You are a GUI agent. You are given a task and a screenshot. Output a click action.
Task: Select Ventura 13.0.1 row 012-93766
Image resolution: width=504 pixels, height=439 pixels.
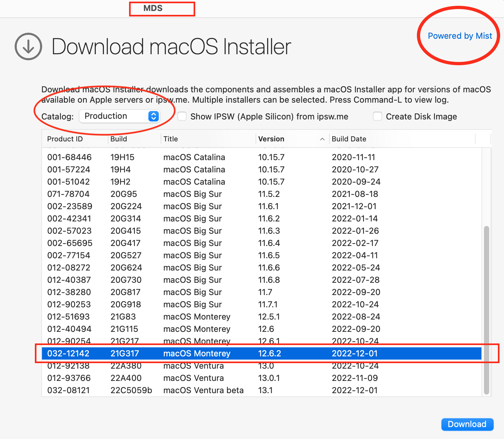point(262,378)
